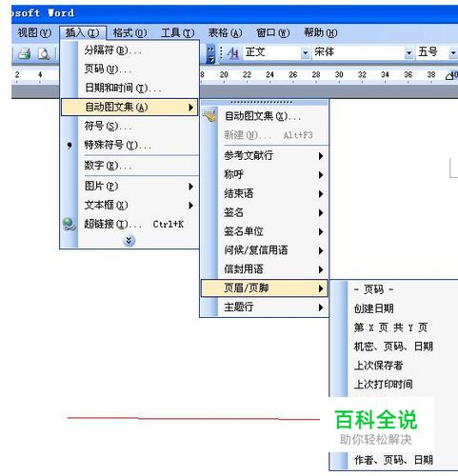Insert 第 X 页 共 Y 页 entry
The image size is (458, 476).
tap(394, 327)
